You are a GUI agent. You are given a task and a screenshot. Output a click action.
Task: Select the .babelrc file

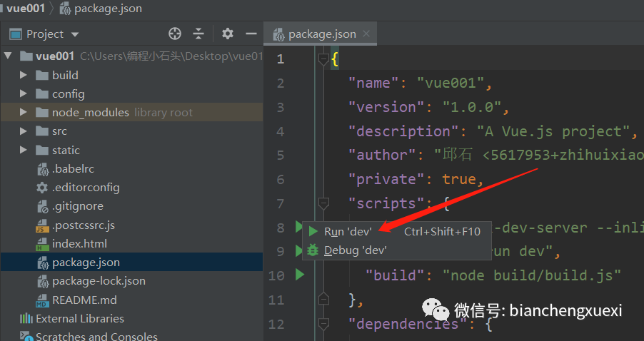click(73, 168)
